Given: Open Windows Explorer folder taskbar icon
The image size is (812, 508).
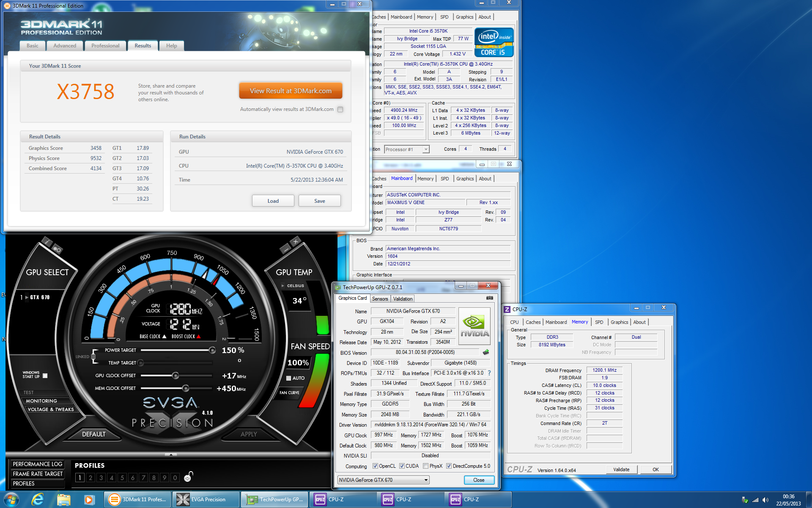Looking at the screenshot, I should coord(63,500).
